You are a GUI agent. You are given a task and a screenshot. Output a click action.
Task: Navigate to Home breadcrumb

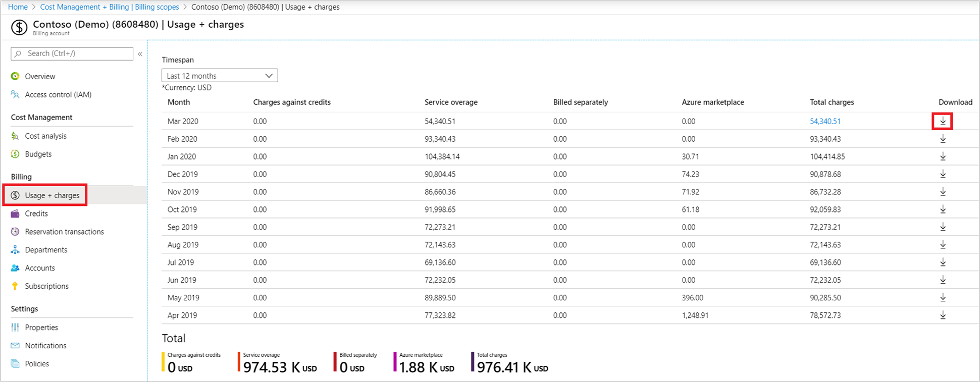(18, 7)
